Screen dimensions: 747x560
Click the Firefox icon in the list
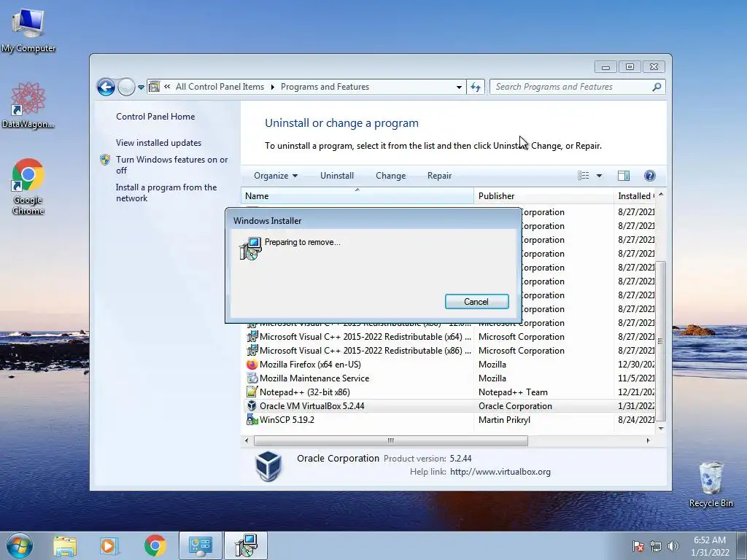[x=252, y=365]
